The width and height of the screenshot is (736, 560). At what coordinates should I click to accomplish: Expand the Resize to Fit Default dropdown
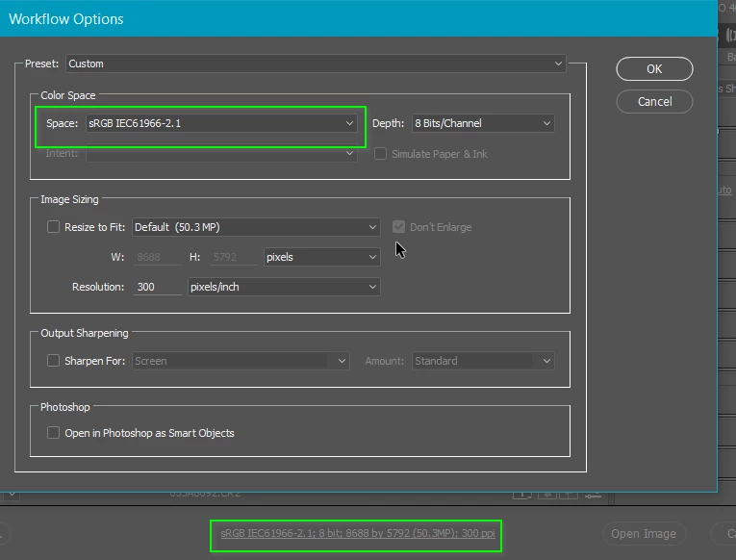256,227
